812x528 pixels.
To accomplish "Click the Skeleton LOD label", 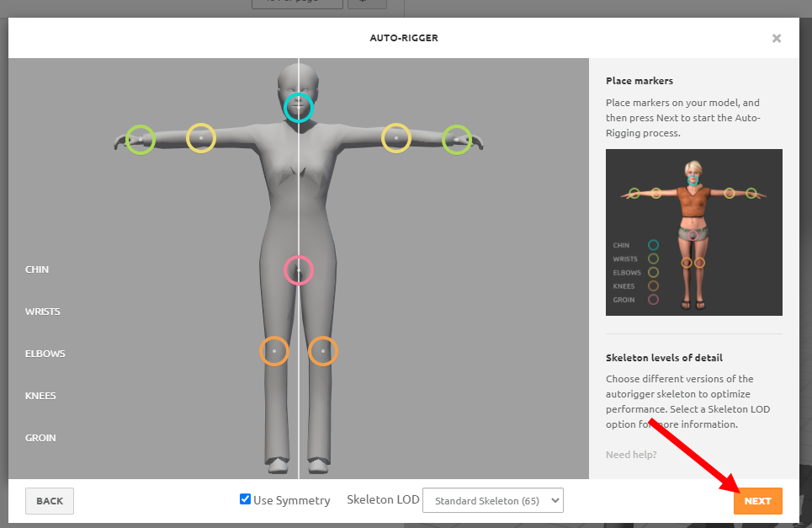I will [x=383, y=499].
